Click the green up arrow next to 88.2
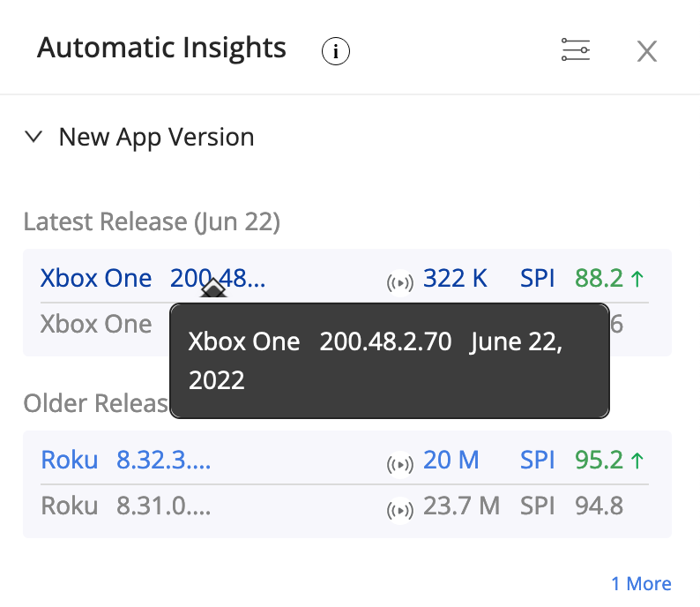This screenshot has height=607, width=700. [638, 279]
